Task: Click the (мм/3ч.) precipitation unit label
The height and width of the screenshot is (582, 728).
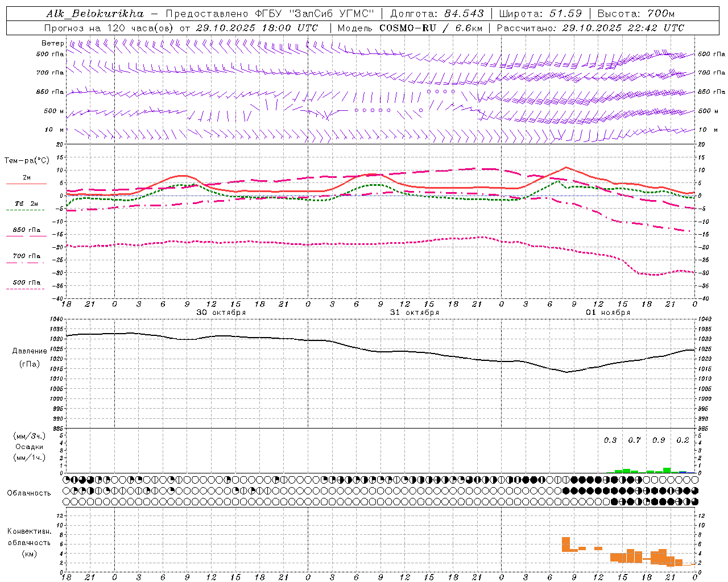Action: point(30,436)
